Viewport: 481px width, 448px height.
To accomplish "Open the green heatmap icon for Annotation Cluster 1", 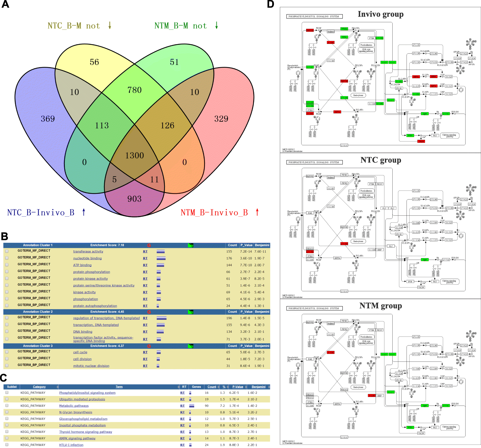I will [x=191, y=245].
